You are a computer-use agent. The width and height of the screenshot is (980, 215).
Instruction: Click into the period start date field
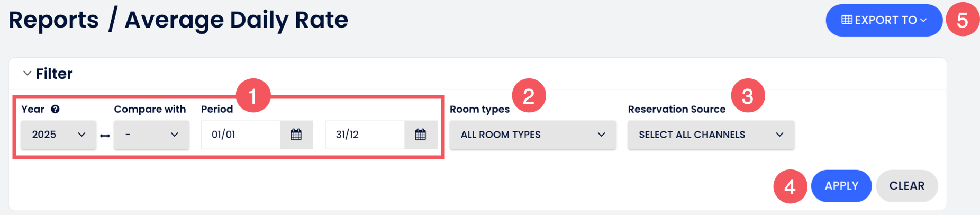click(241, 135)
